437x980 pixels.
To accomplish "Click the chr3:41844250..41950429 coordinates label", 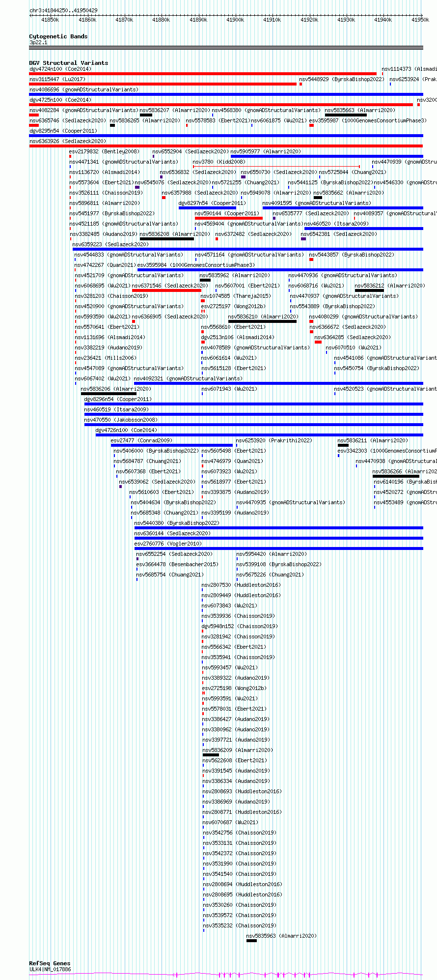I will click(x=63, y=10).
